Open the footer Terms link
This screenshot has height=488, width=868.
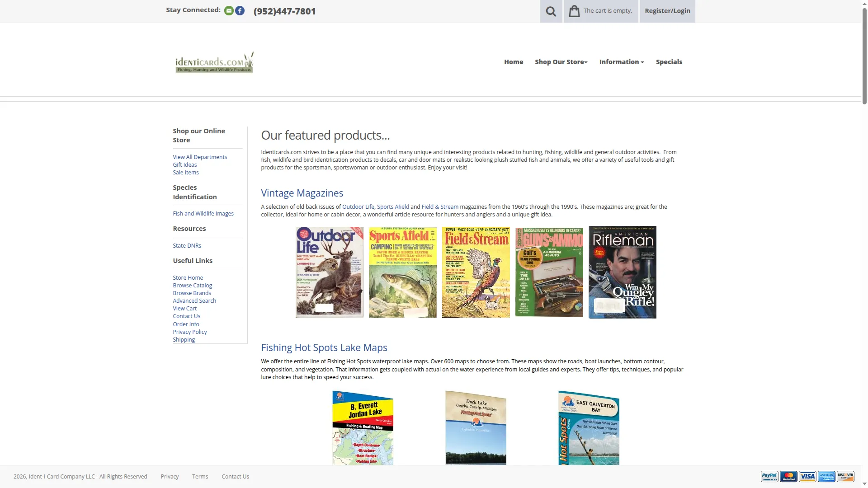[x=200, y=476]
